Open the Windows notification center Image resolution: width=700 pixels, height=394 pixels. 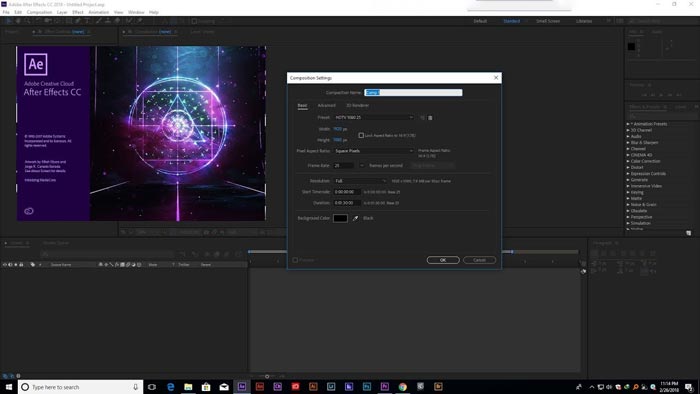[x=689, y=387]
